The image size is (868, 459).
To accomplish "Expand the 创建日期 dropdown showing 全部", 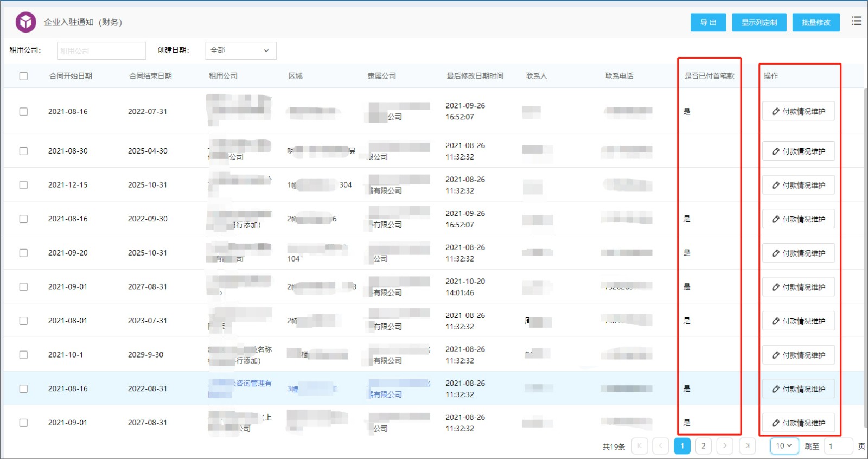I will [x=241, y=50].
